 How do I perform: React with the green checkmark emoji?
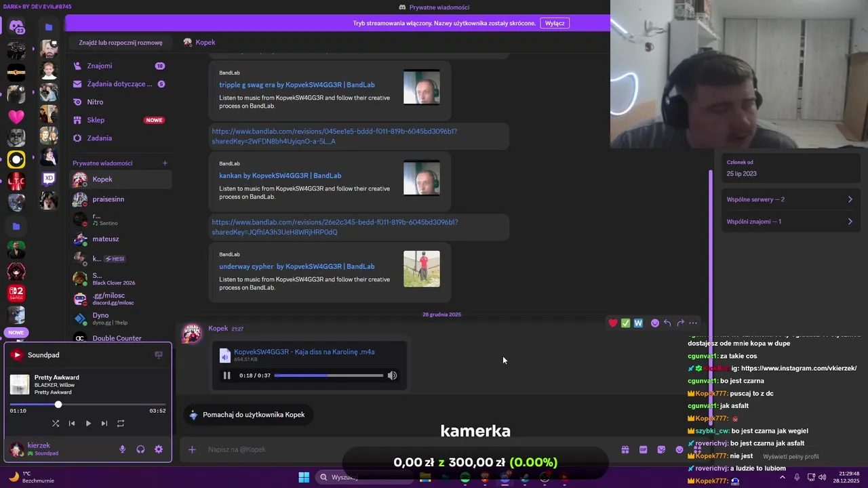click(626, 323)
